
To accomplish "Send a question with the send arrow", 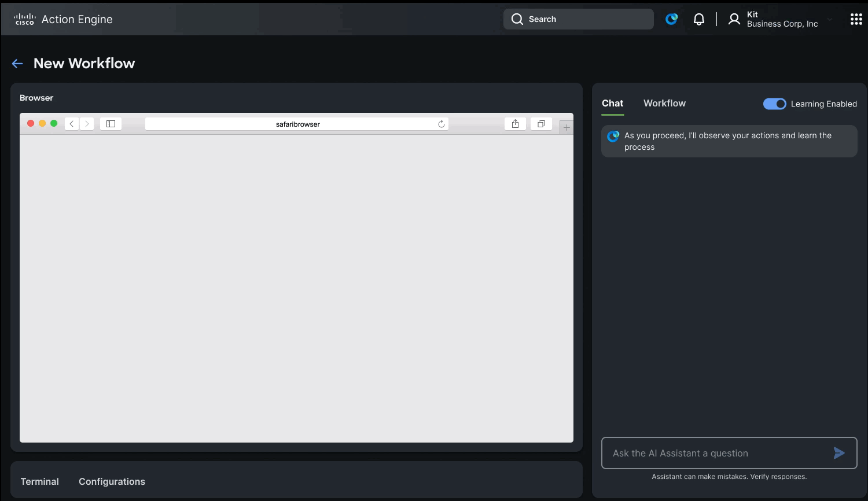I will coord(838,453).
